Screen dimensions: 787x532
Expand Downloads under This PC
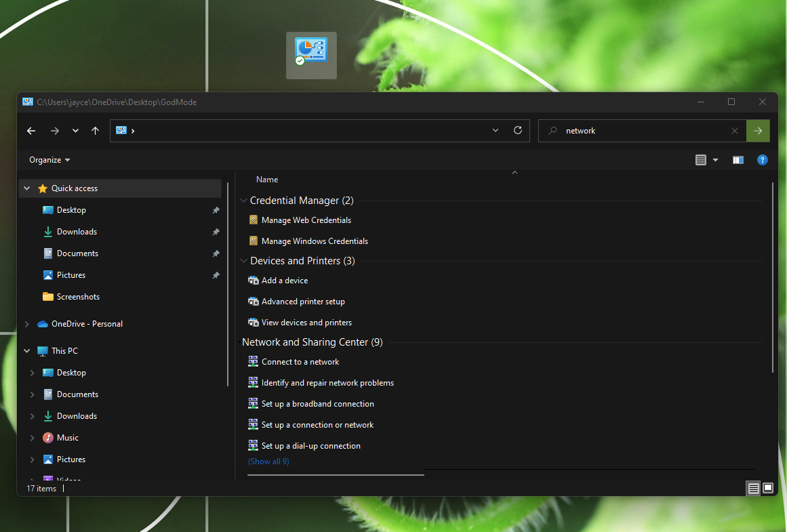(x=32, y=415)
